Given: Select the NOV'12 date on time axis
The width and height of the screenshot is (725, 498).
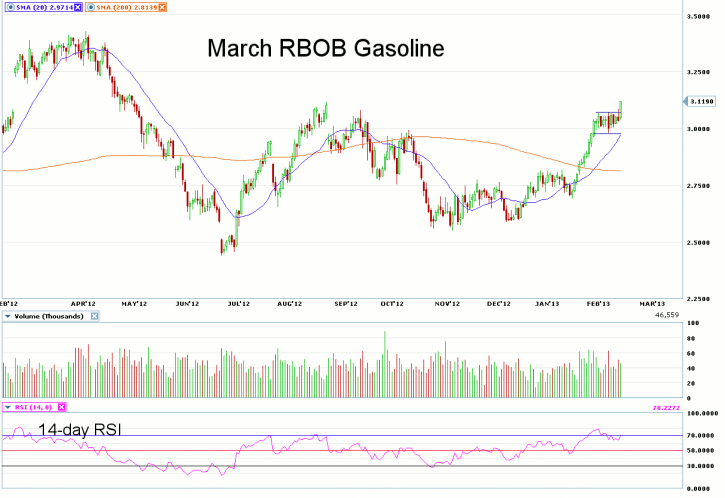Looking at the screenshot, I should pos(447,302).
